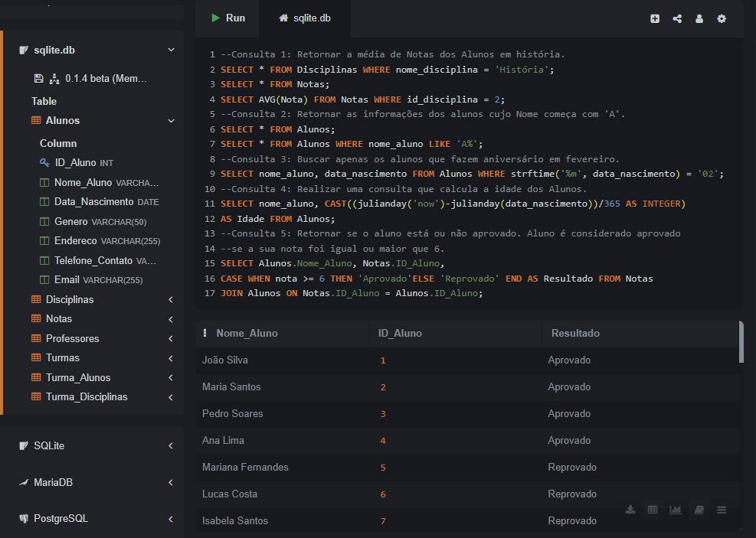Expand the SQLite section chevron
756x538 pixels.
[171, 446]
